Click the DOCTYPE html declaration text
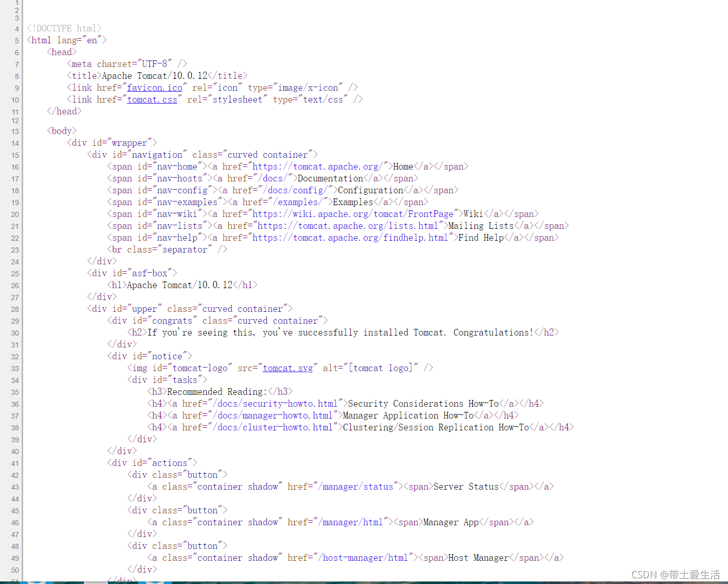 [64, 28]
